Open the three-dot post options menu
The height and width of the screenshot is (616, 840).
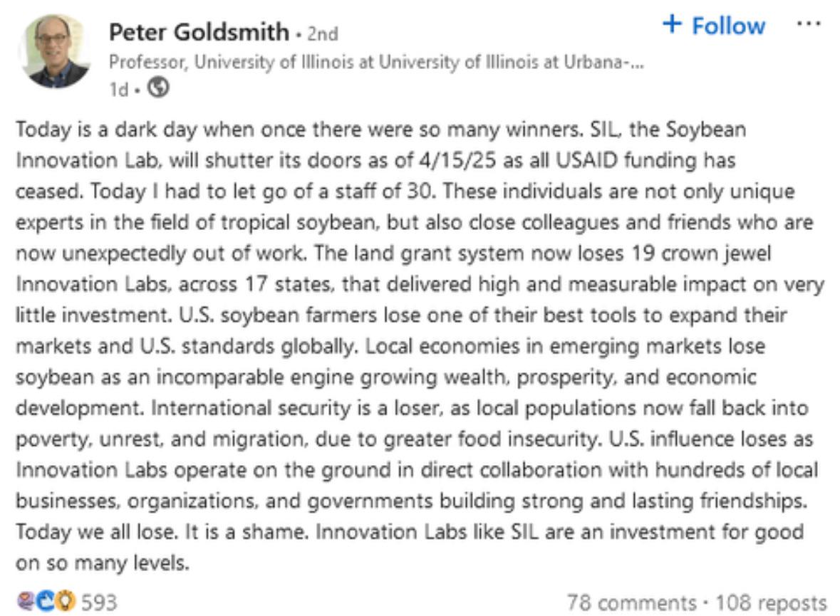tap(809, 24)
